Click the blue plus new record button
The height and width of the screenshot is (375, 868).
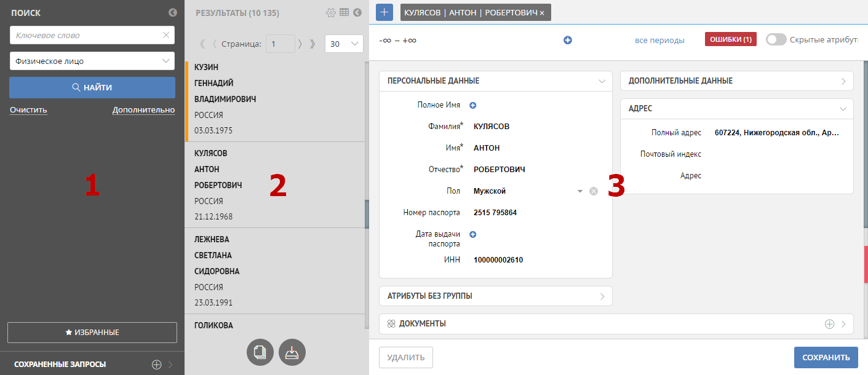[384, 12]
